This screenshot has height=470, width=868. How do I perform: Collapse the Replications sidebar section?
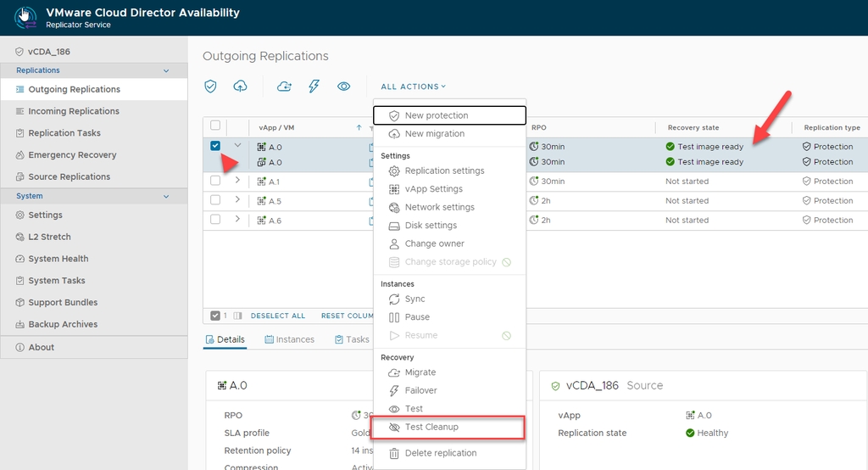click(166, 70)
